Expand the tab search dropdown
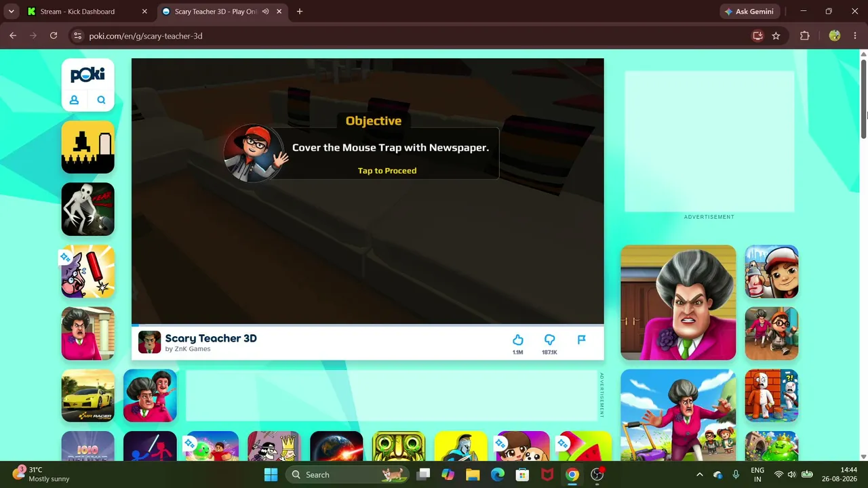Image resolution: width=868 pixels, height=488 pixels. (x=11, y=12)
